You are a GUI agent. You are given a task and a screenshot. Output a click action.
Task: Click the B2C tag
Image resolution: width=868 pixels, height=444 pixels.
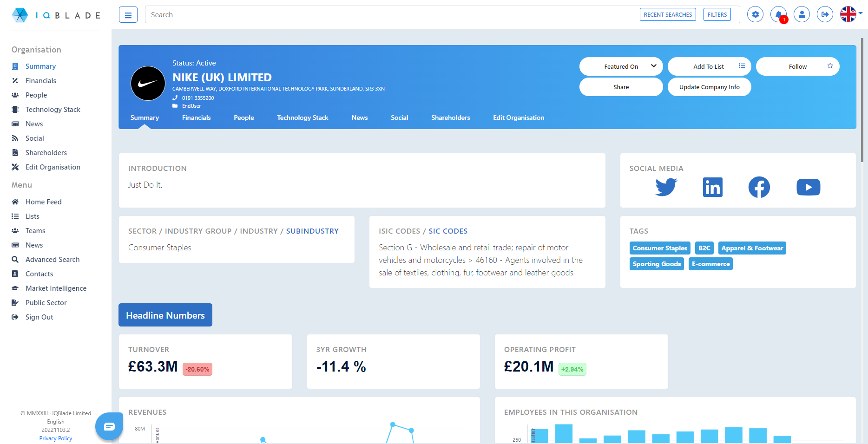[x=704, y=248]
